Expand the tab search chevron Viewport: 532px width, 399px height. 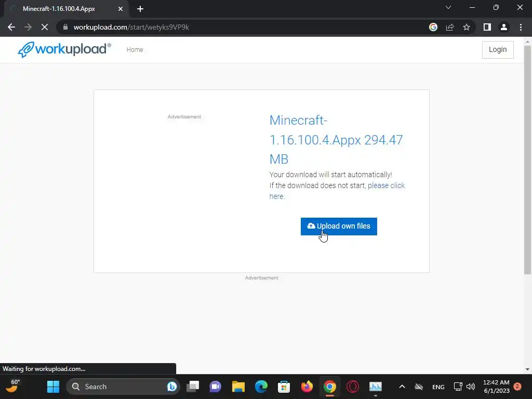[448, 7]
